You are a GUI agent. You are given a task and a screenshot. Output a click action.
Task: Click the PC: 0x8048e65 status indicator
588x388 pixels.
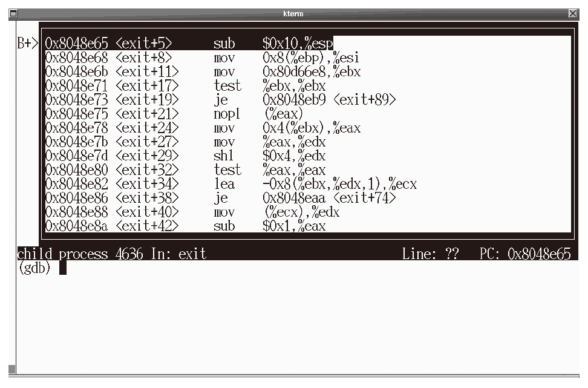[x=524, y=254]
